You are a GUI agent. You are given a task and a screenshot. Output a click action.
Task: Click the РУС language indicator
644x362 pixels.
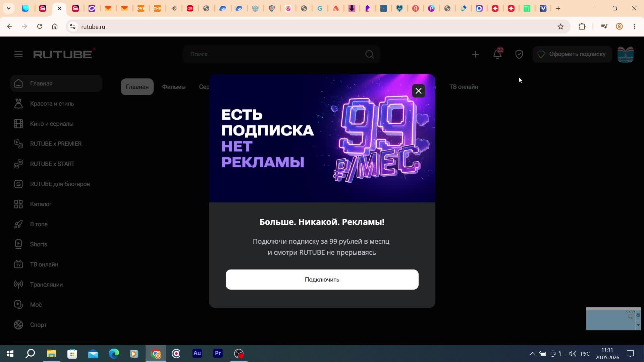[x=585, y=354]
